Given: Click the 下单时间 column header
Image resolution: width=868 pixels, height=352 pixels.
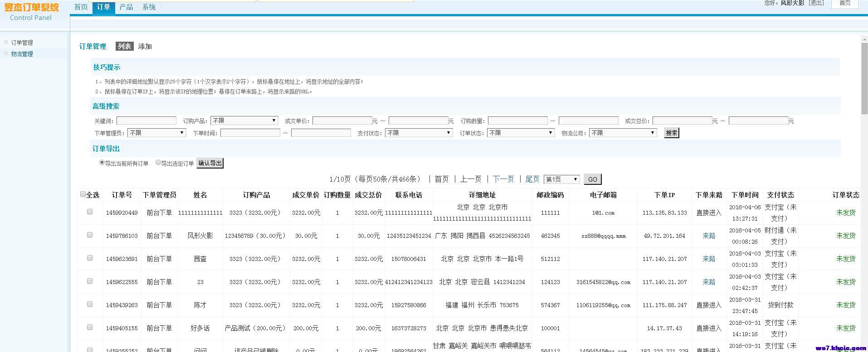Looking at the screenshot, I should (745, 195).
